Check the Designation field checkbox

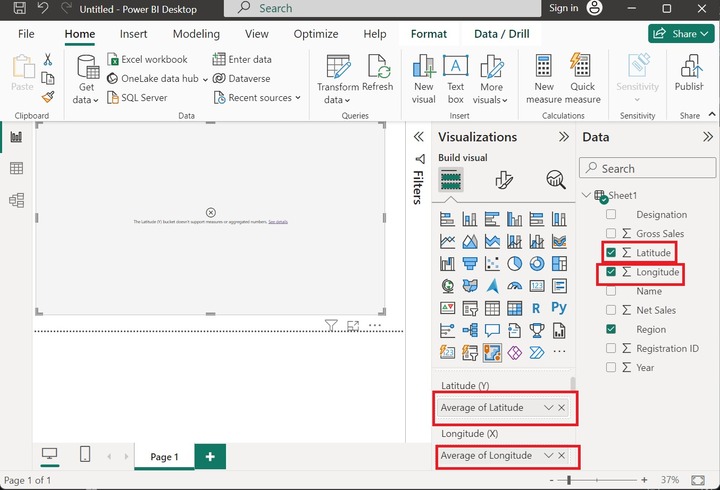point(611,214)
